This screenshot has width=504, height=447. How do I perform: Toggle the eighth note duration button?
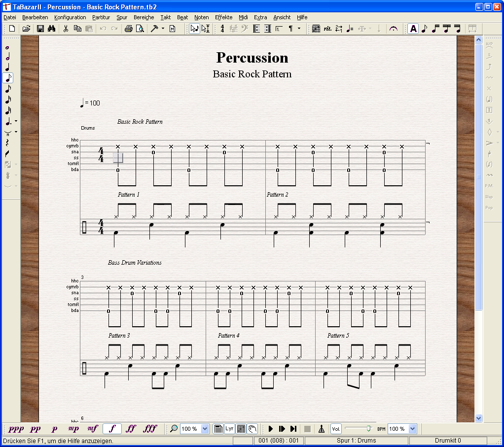click(8, 78)
